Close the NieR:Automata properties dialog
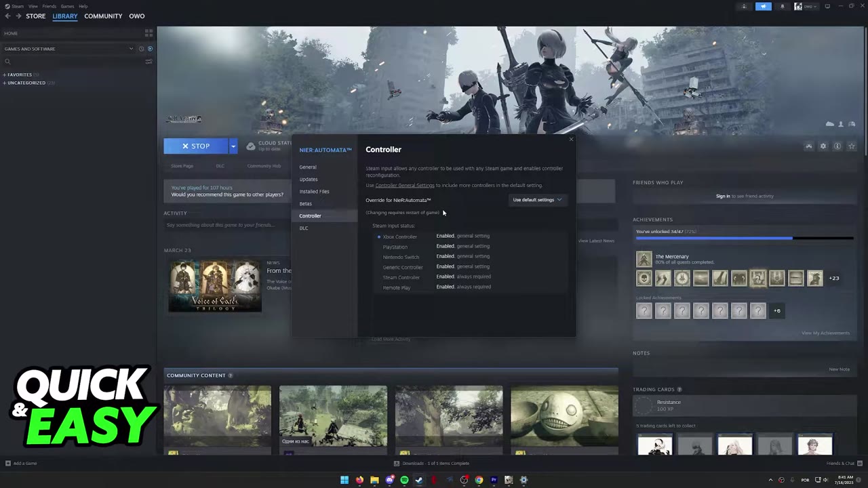 coord(571,140)
